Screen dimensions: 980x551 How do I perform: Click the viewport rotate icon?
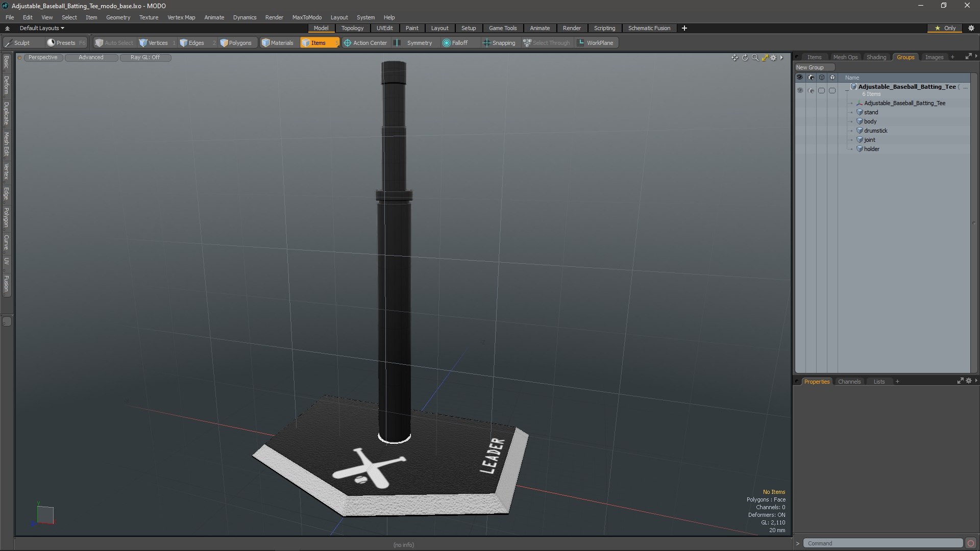point(745,58)
